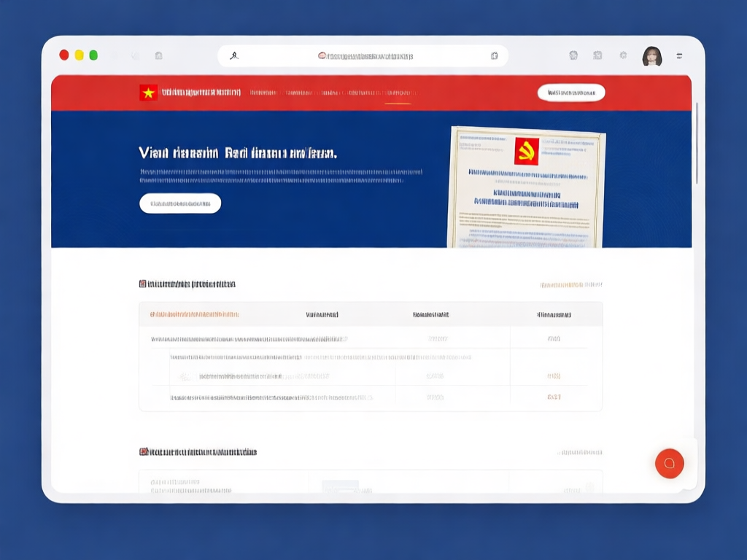
Task: Click the gray link right of second section heading
Action: pos(579,453)
